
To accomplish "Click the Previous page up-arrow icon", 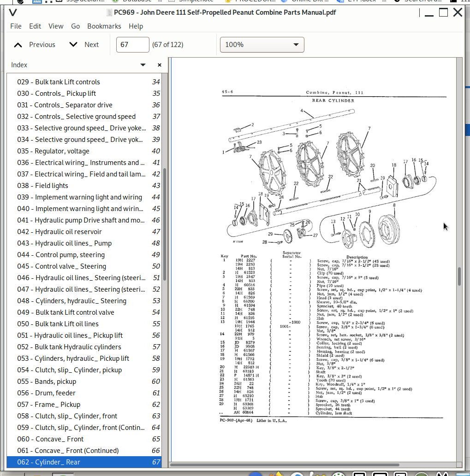I will pos(18,45).
